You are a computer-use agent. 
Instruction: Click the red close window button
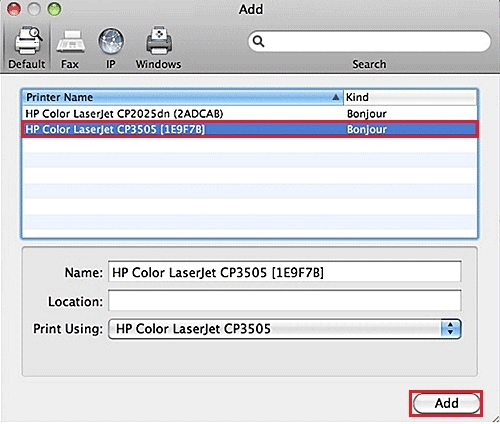point(14,9)
